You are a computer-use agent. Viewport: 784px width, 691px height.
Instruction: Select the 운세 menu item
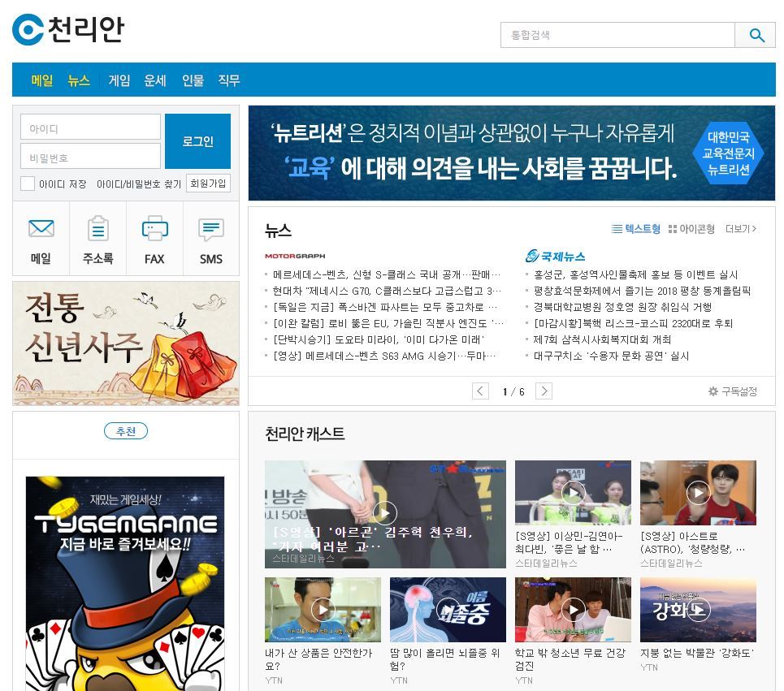pos(154,80)
